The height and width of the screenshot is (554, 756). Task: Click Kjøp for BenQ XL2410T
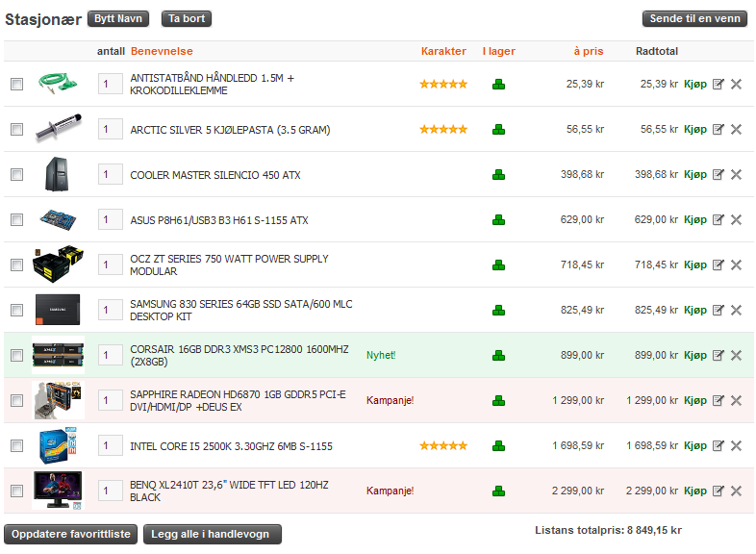[695, 491]
